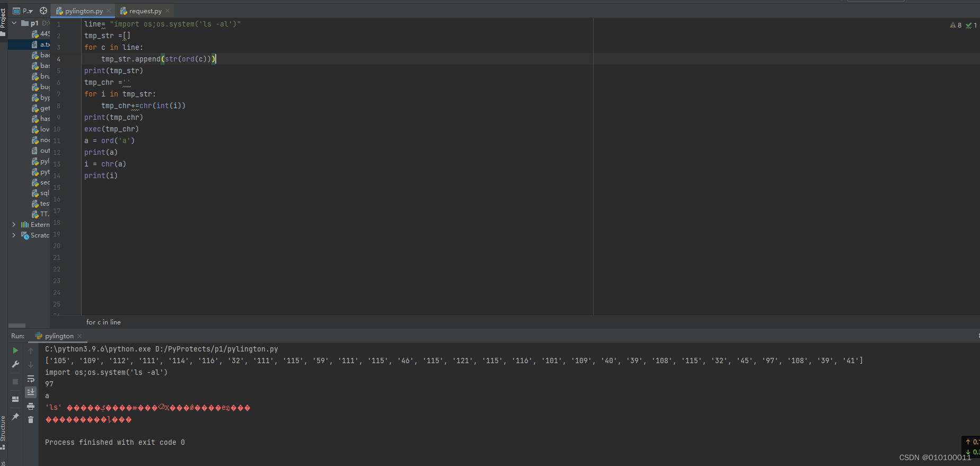Close the pylington Run tab
The width and height of the screenshot is (980, 466).
pos(80,336)
